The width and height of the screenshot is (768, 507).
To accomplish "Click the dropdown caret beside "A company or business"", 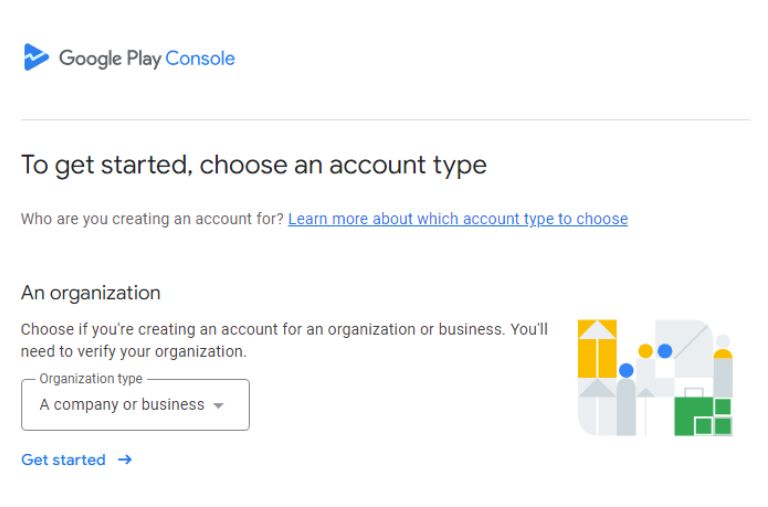I will pyautogui.click(x=218, y=406).
